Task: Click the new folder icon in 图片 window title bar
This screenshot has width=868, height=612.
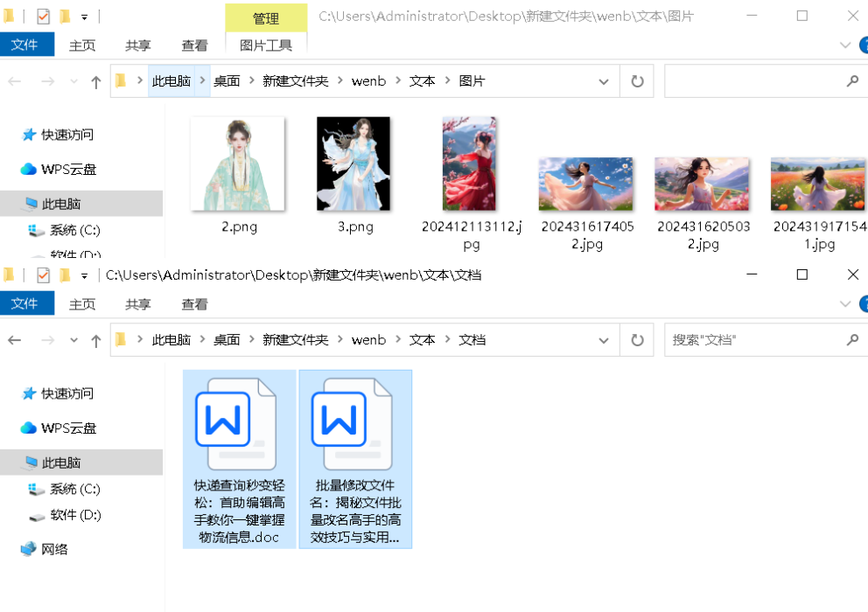Action: [65, 17]
